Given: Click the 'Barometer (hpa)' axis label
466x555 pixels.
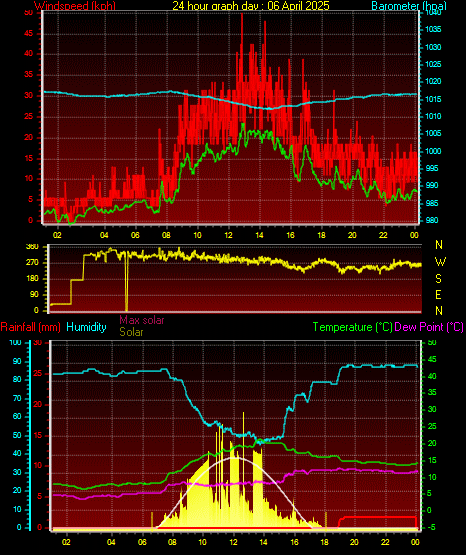Looking at the screenshot, I should [409, 6].
